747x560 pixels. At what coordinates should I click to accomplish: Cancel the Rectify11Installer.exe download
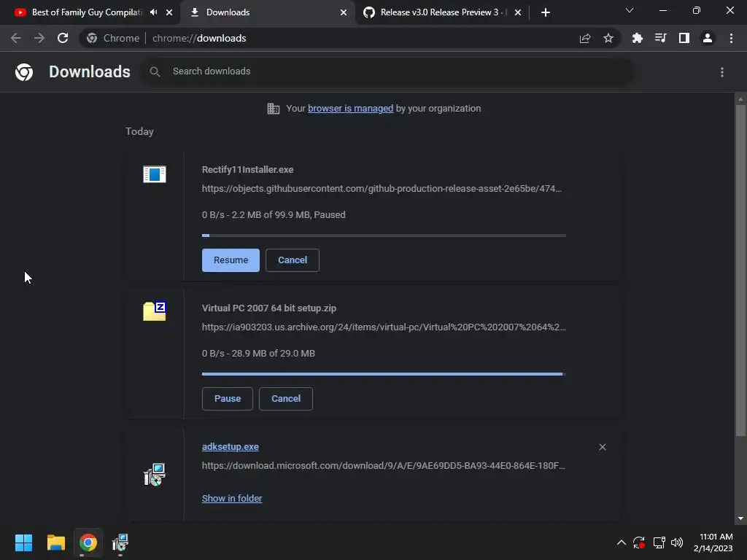pos(293,260)
